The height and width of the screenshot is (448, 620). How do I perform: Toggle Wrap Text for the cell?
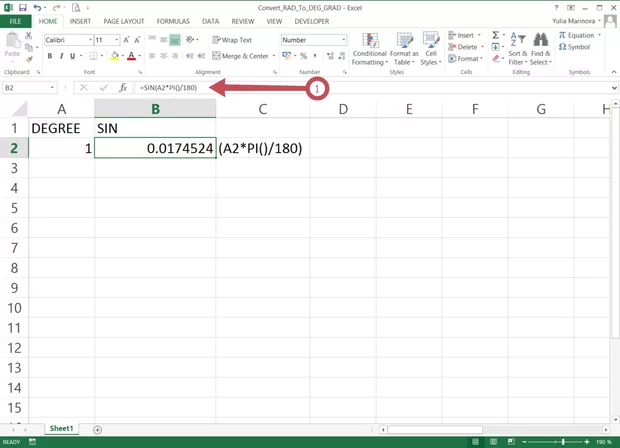pyautogui.click(x=232, y=40)
